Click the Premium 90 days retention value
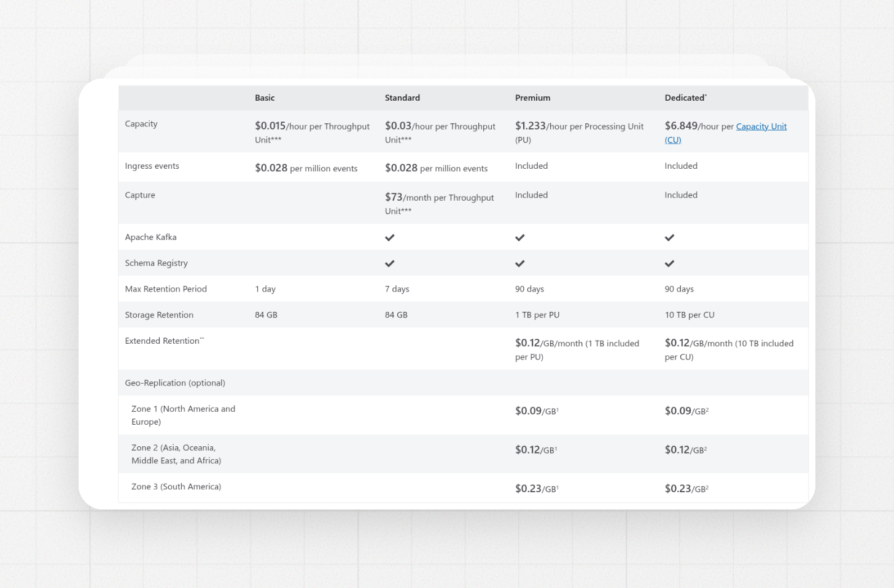This screenshot has height=588, width=894. [x=530, y=289]
